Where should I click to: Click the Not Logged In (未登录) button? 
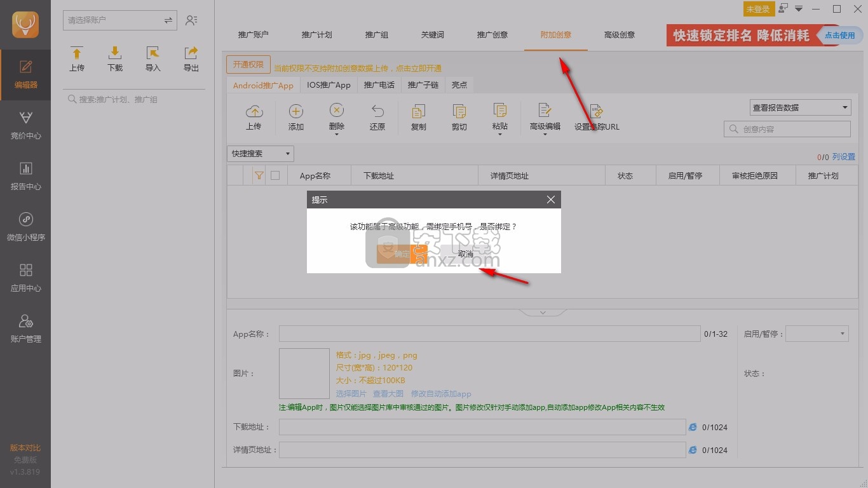(758, 9)
